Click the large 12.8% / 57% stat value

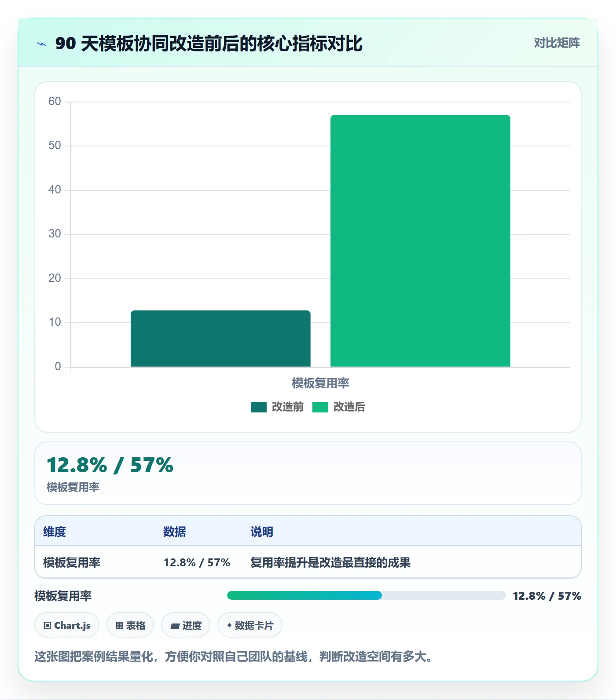[x=110, y=465]
